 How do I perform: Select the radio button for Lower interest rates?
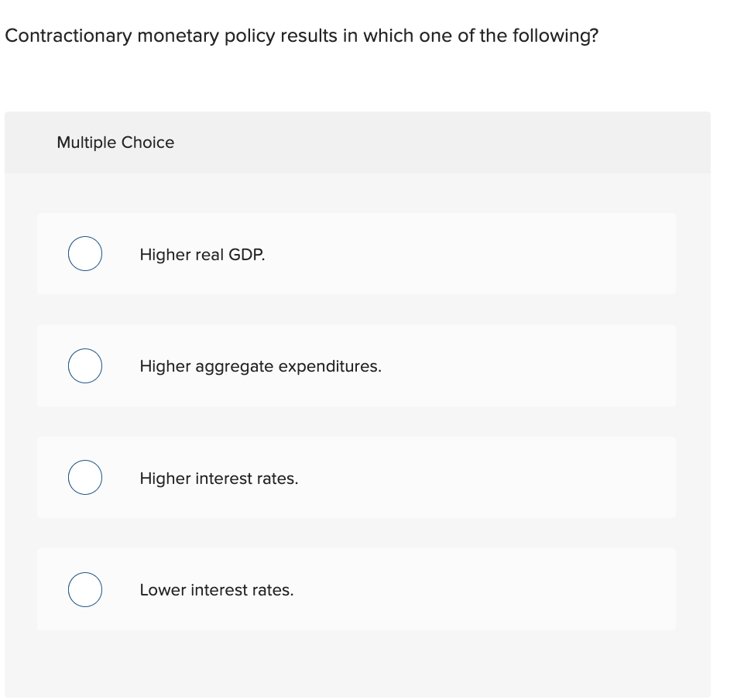[x=84, y=589]
